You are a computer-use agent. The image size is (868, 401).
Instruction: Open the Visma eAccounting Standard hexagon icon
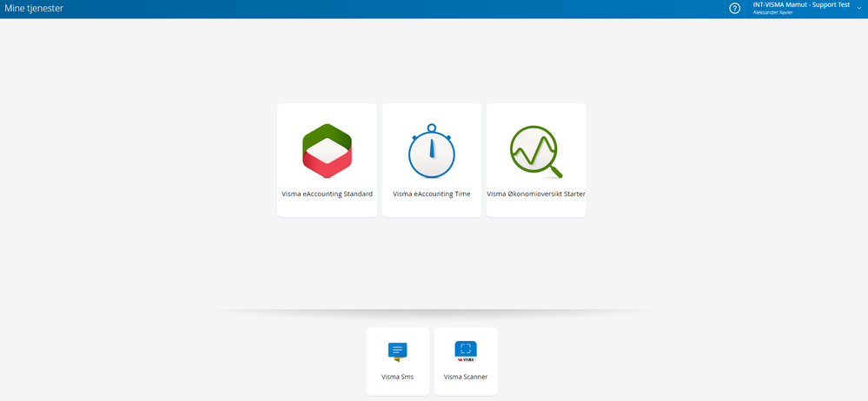point(328,150)
